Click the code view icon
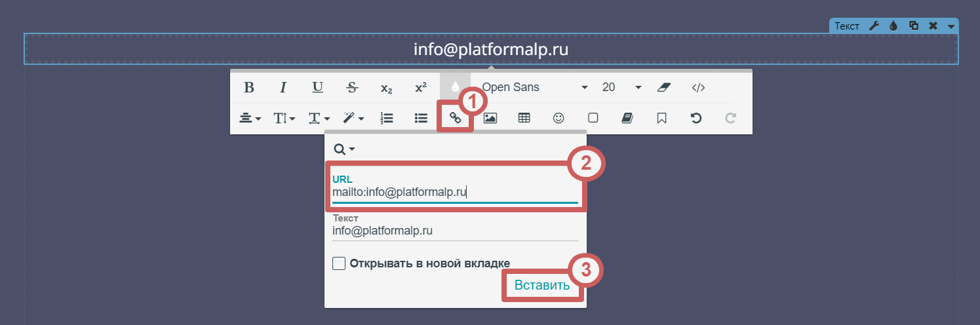980x325 pixels. coord(698,88)
